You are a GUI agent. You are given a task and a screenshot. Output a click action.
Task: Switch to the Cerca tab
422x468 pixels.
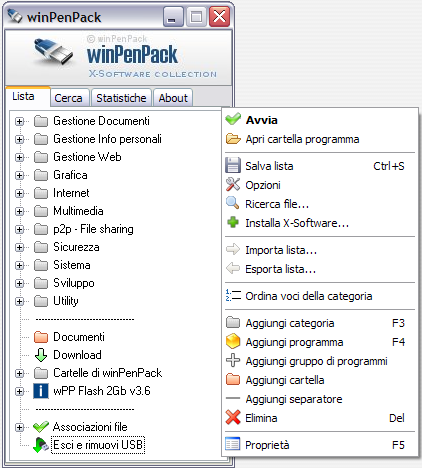point(69,98)
